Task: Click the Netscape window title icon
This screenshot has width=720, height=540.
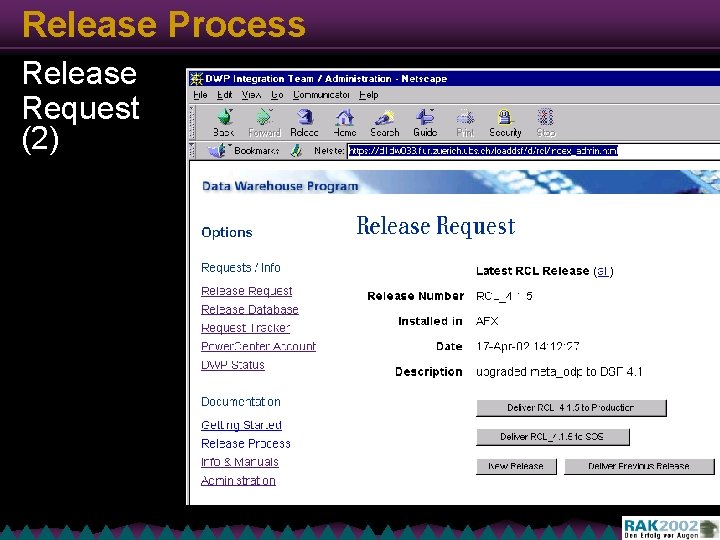Action: [x=197, y=79]
